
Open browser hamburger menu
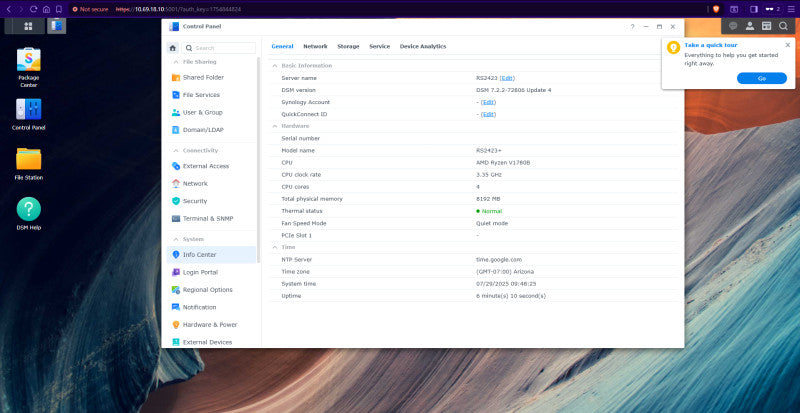coord(791,9)
